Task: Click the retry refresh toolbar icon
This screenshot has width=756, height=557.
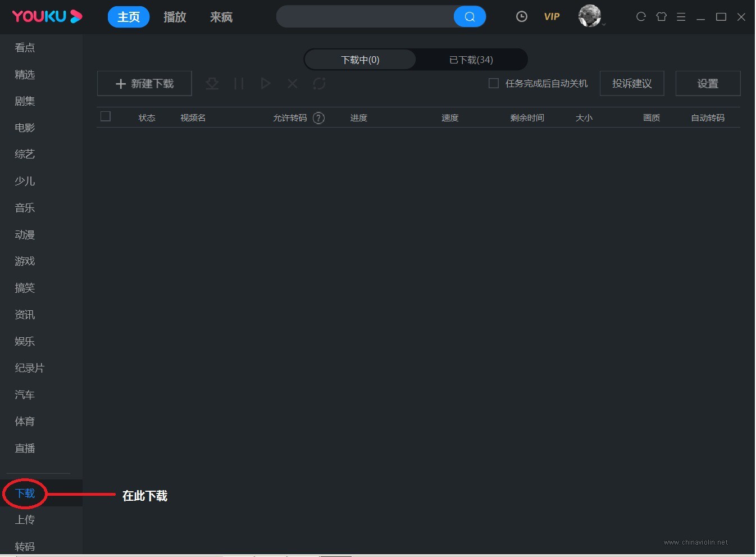Action: (320, 84)
